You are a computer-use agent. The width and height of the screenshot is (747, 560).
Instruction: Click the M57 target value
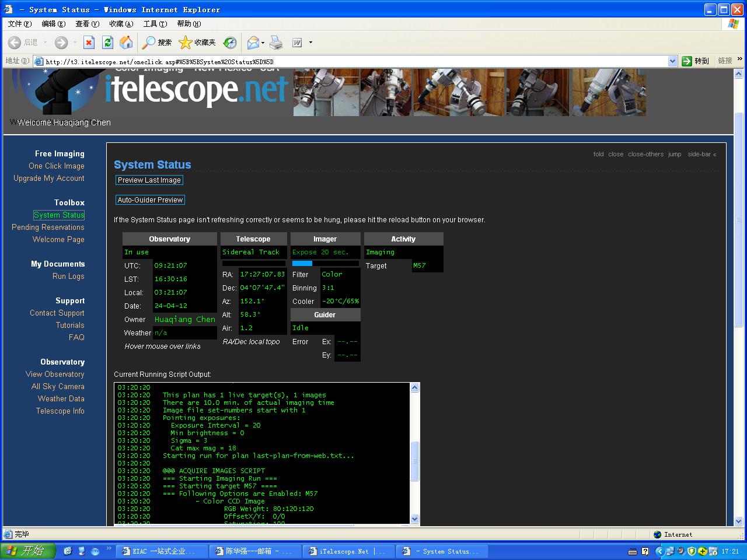pyautogui.click(x=420, y=266)
